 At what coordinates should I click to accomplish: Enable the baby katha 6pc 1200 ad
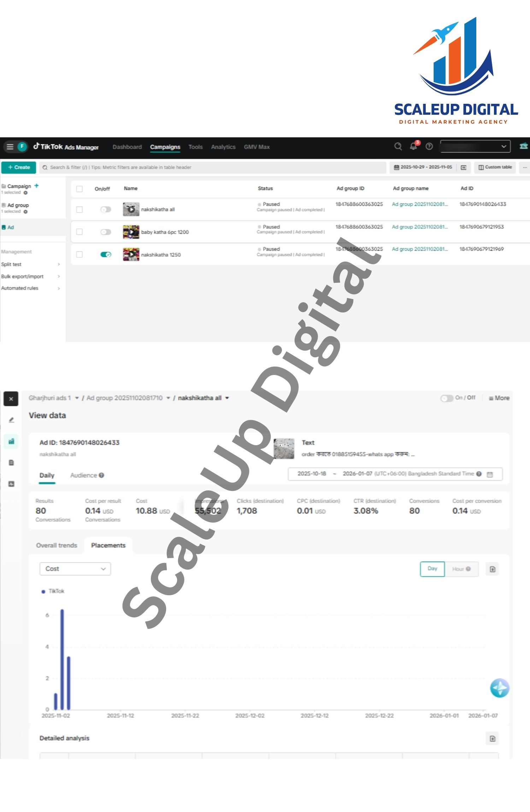tap(106, 232)
